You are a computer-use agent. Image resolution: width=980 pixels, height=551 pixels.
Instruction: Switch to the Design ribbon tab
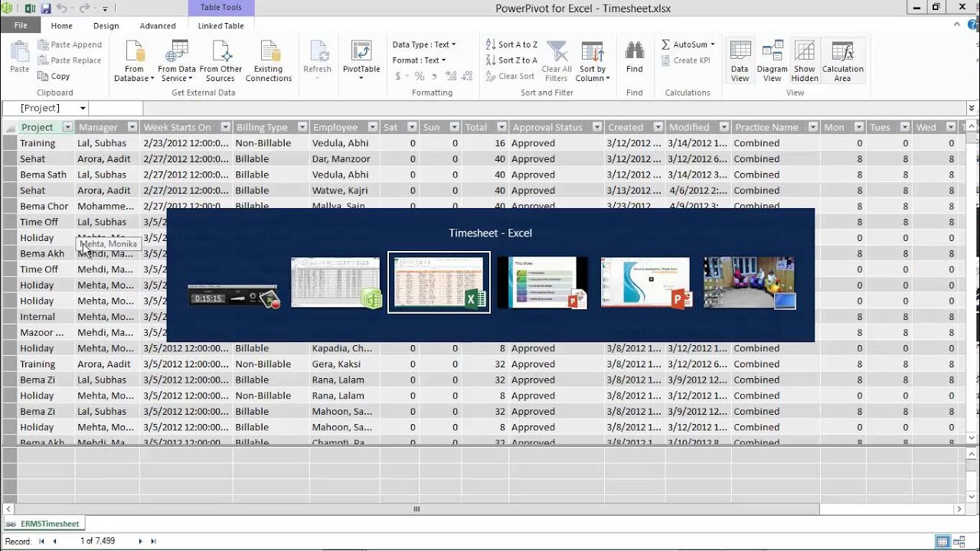pyautogui.click(x=106, y=26)
